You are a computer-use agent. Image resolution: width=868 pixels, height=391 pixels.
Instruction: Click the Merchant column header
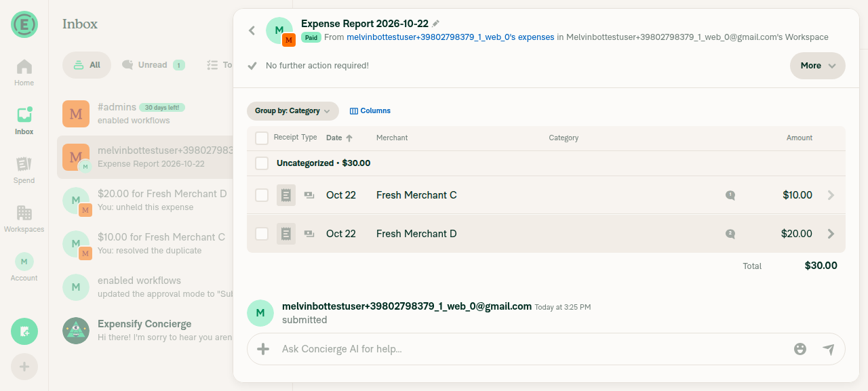(392, 138)
